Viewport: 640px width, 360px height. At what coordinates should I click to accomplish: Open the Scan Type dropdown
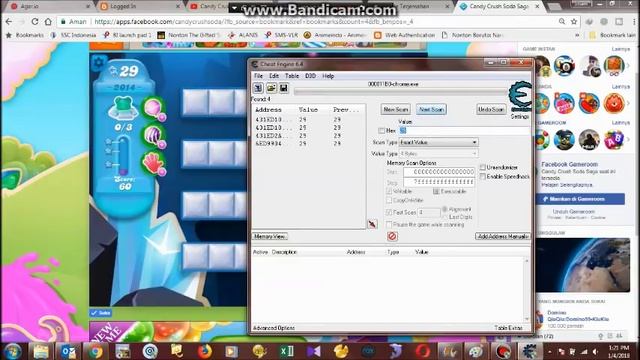pyautogui.click(x=438, y=142)
